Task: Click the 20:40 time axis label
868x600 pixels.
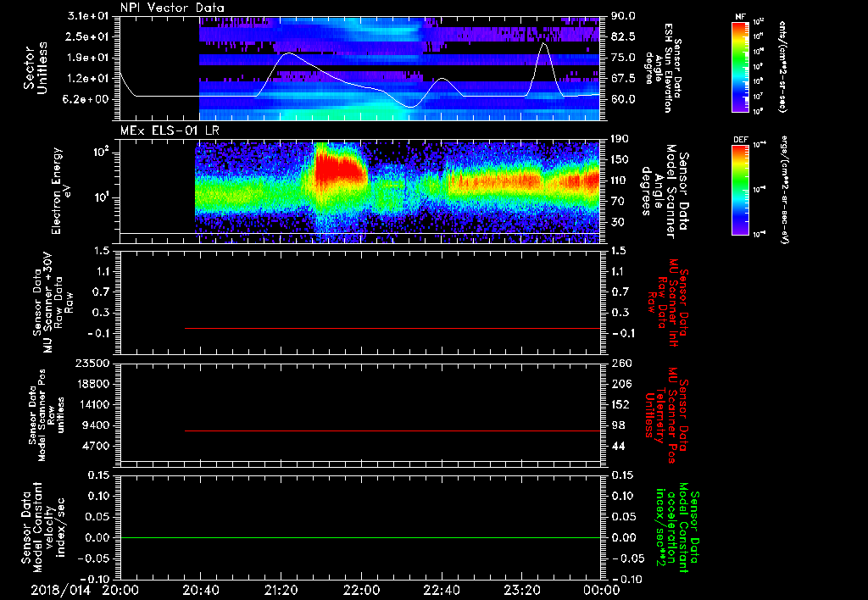Action: 201,590
